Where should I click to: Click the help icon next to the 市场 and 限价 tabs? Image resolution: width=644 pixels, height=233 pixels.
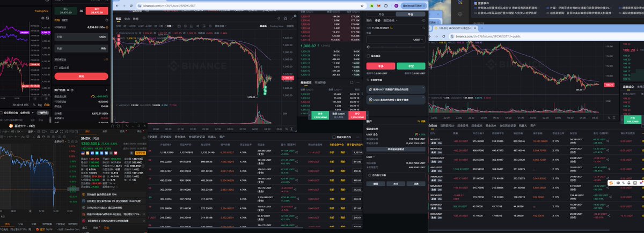click(107, 20)
